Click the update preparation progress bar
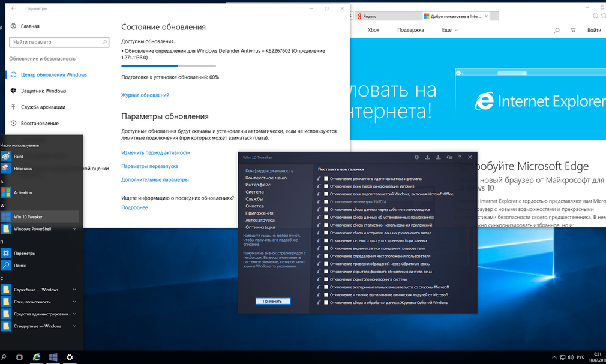 click(169, 66)
